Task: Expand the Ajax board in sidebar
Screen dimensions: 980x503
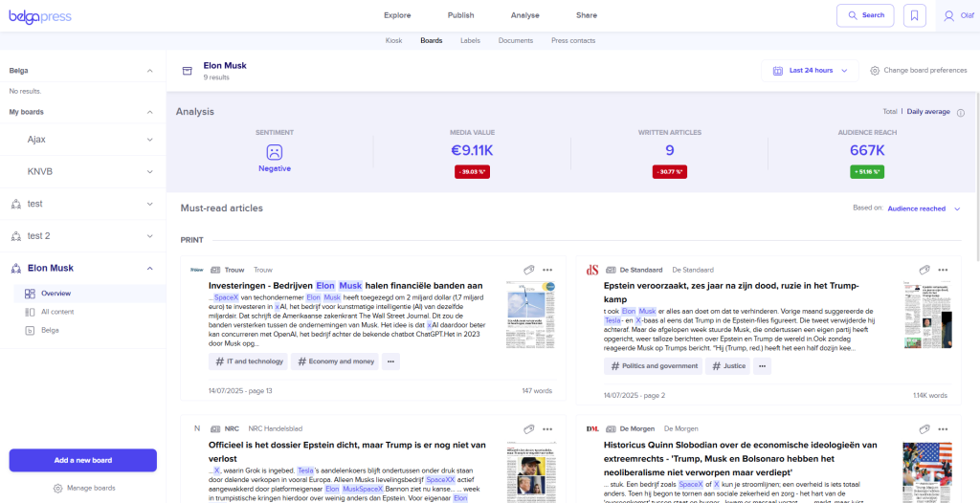Action: click(x=149, y=140)
